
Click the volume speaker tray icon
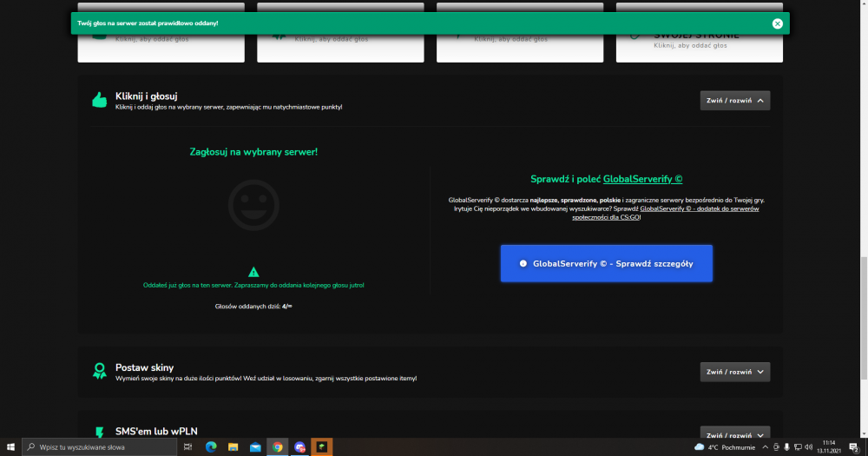click(809, 446)
